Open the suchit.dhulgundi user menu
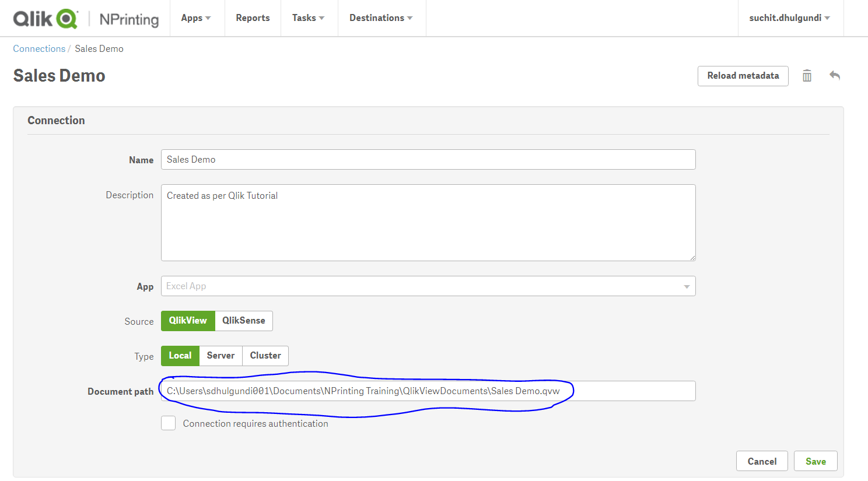The height and width of the screenshot is (481, 868). [x=790, y=18]
